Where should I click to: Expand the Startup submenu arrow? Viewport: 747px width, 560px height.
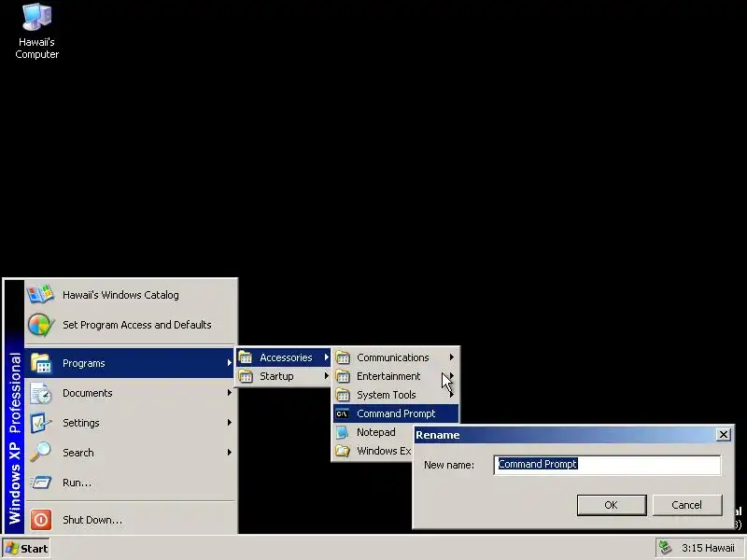(x=326, y=376)
